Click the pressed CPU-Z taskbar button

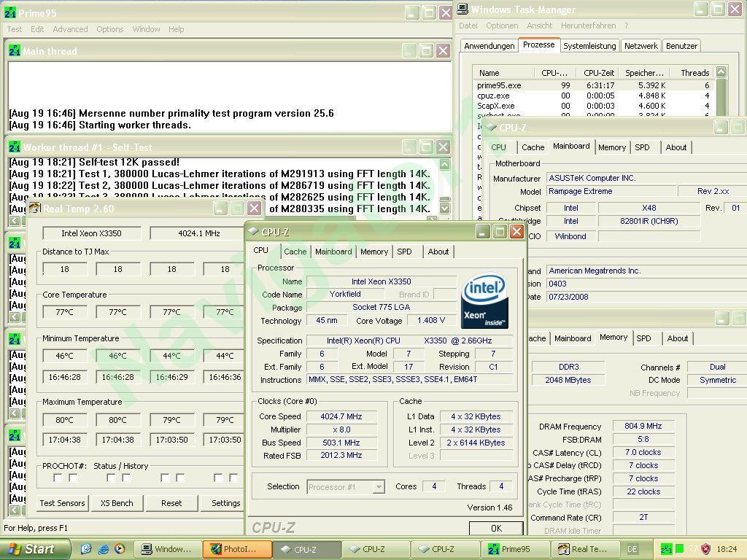click(306, 549)
